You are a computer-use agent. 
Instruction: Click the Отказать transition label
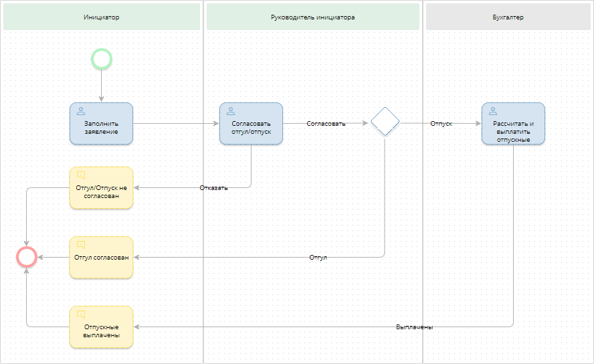pyautogui.click(x=213, y=188)
